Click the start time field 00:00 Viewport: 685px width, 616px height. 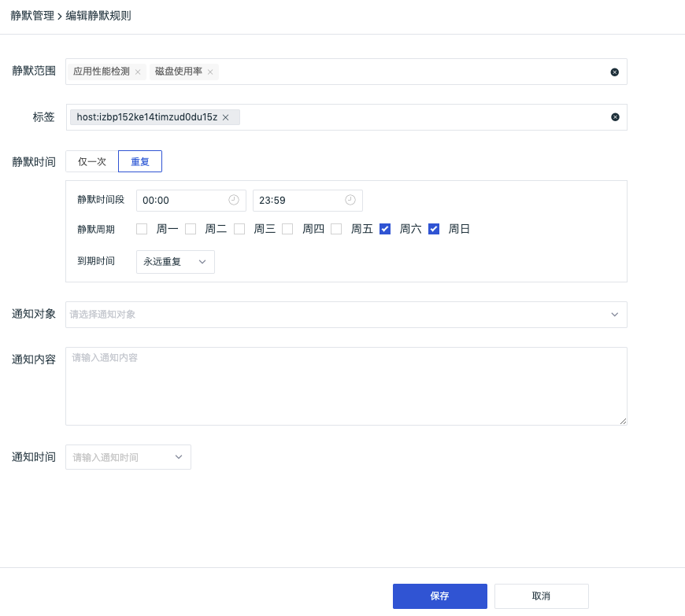coord(191,201)
